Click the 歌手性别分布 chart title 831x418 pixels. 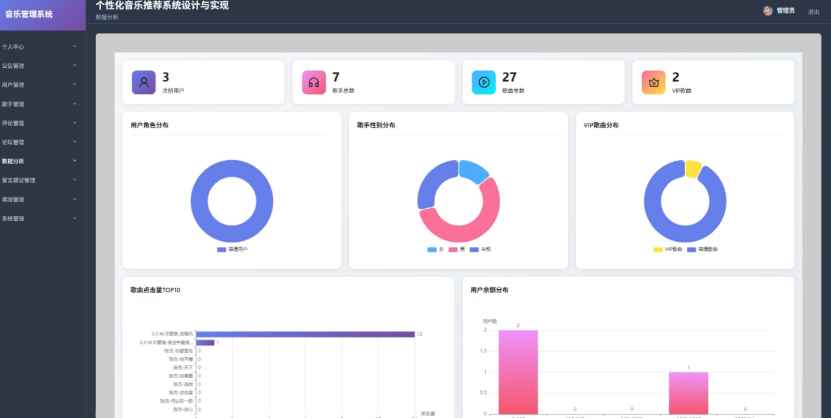click(x=376, y=126)
